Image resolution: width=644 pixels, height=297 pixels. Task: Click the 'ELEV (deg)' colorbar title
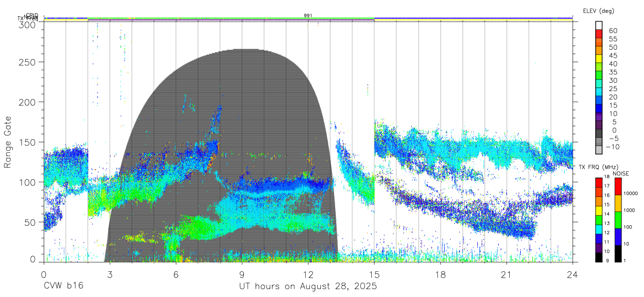[x=598, y=11]
